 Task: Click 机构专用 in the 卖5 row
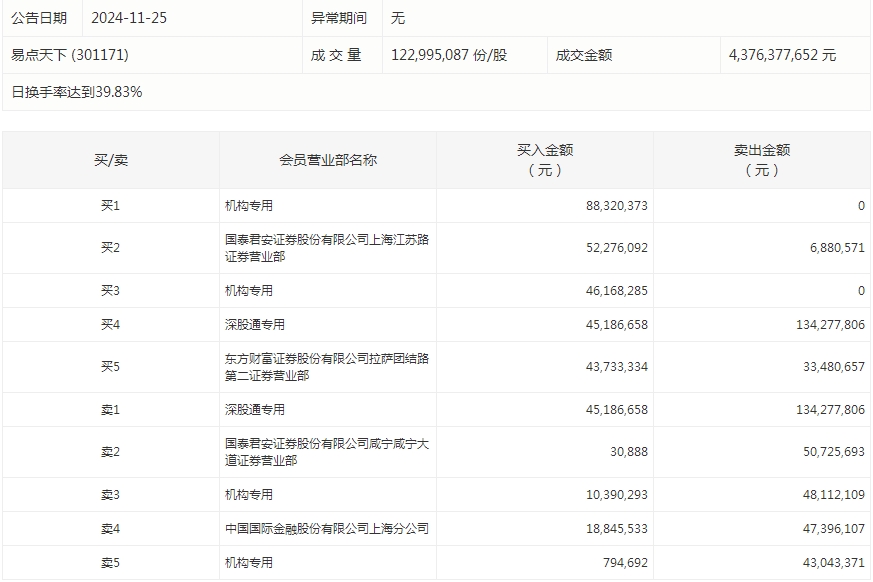249,563
